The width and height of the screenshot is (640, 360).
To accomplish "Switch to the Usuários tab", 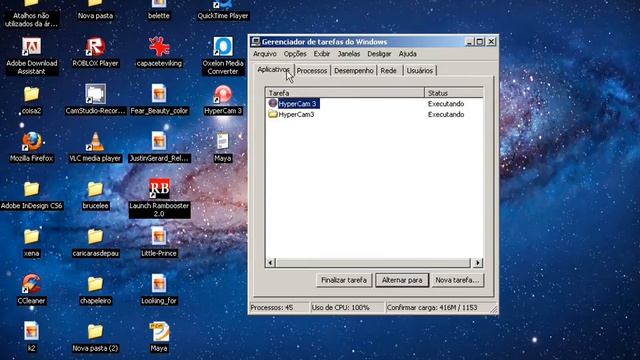I will [x=420, y=71].
